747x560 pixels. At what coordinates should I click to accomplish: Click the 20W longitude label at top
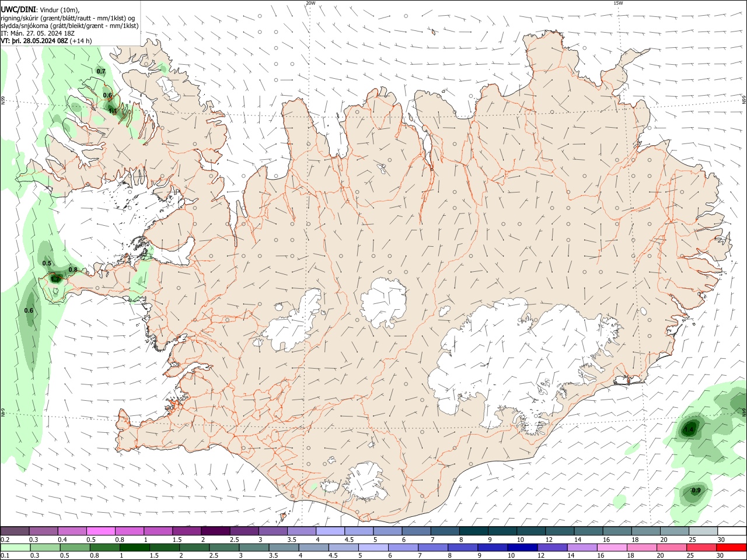tap(310, 3)
